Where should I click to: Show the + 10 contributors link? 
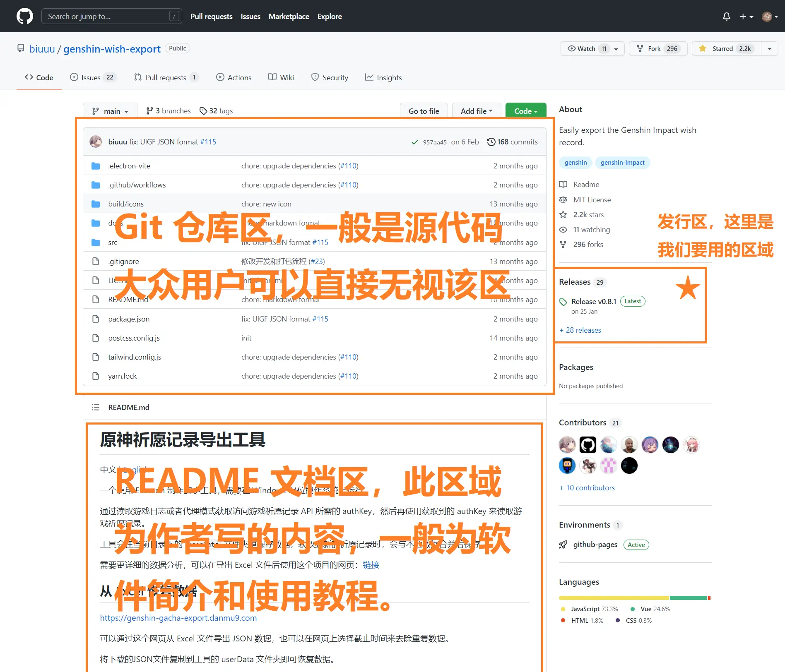pos(587,488)
